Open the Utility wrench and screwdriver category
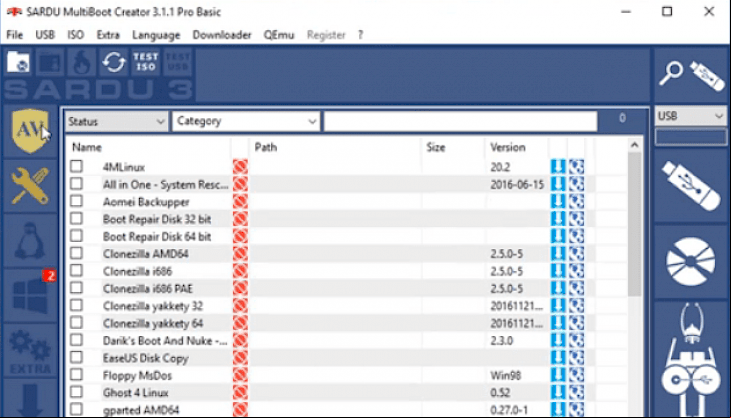Screen dimensions: 731x418 click(x=30, y=186)
